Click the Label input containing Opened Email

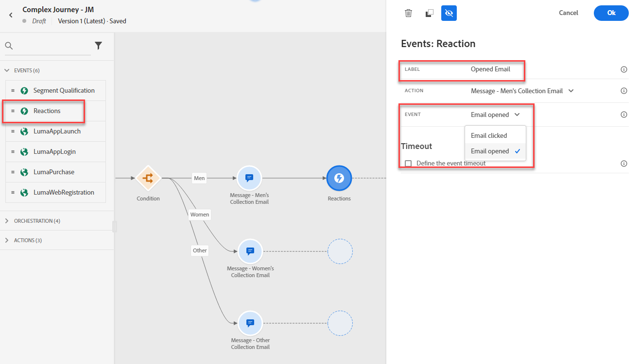point(491,69)
